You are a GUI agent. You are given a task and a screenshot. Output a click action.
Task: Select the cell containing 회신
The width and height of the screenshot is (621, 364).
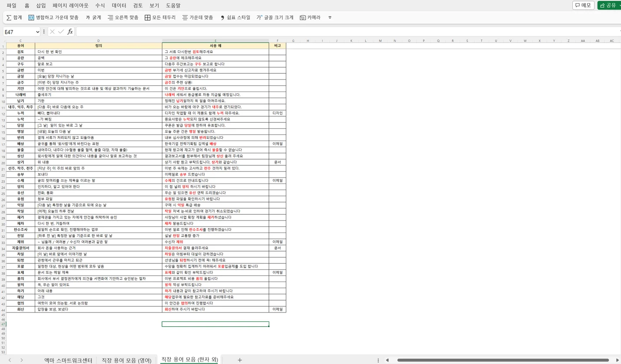(20, 309)
